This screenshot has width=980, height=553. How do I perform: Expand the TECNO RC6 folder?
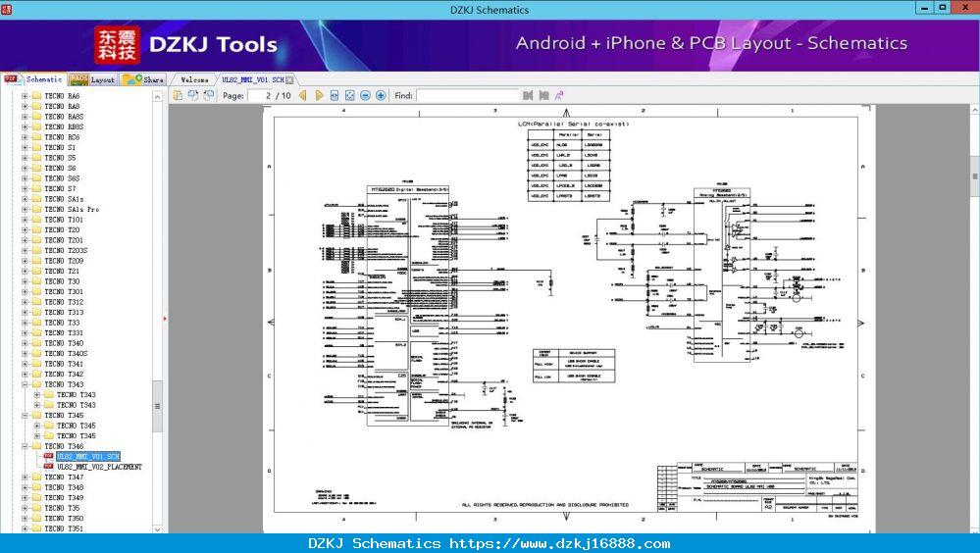point(25,137)
